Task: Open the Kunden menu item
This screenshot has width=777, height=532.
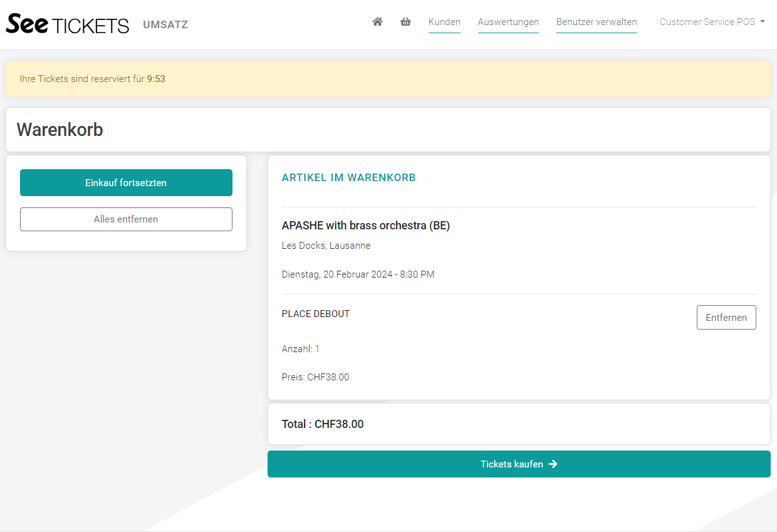Action: (444, 22)
